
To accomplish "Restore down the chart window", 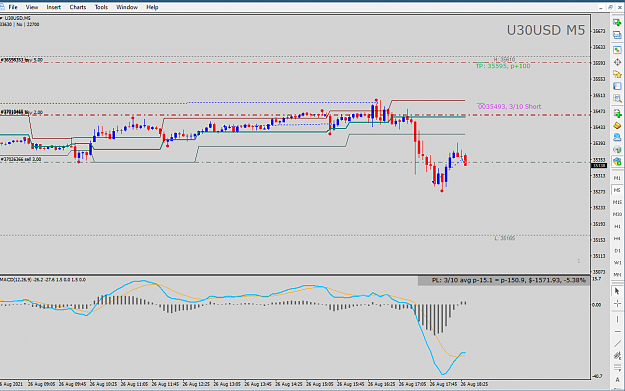I will click(x=610, y=7).
